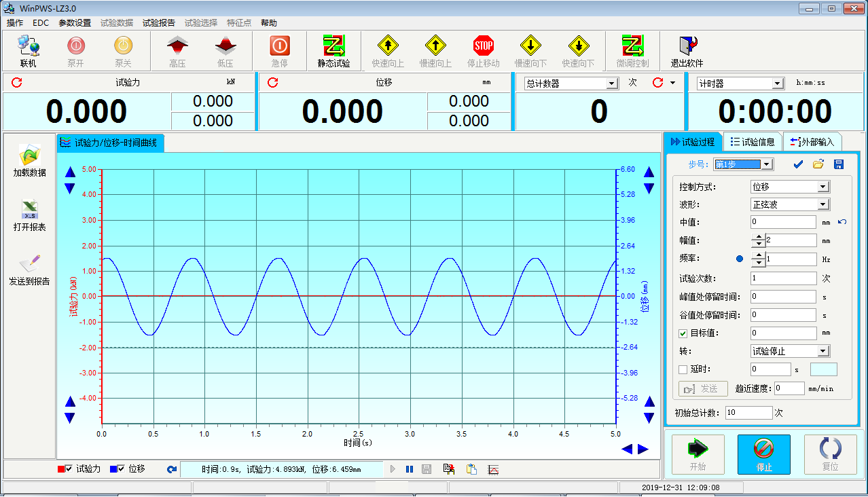Uncheck the 目标值 checkbox

click(683, 333)
